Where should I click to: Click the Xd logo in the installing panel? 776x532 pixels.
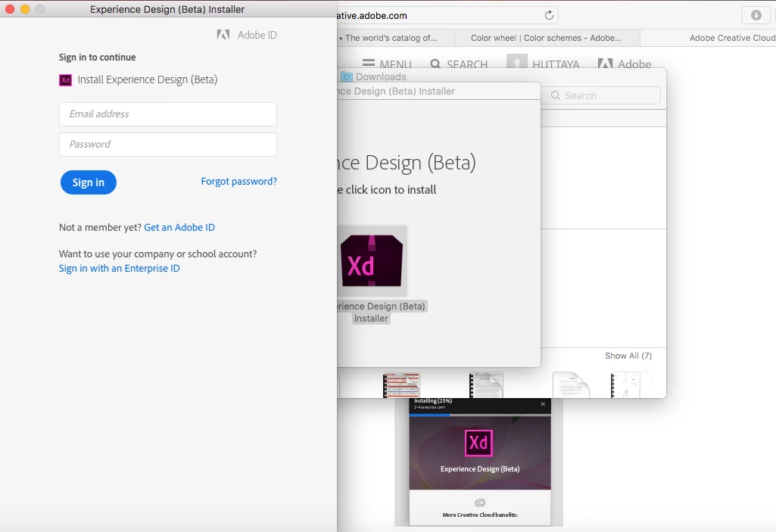pyautogui.click(x=479, y=443)
